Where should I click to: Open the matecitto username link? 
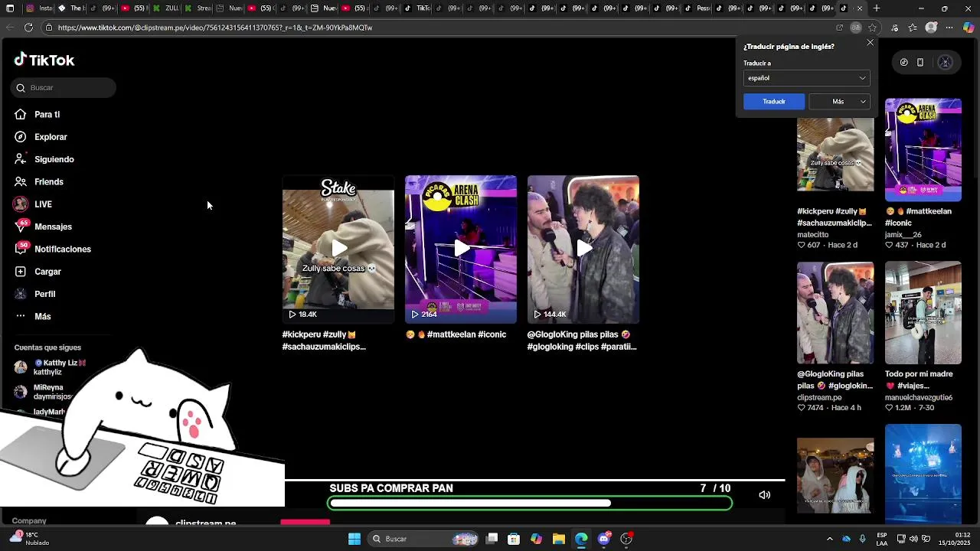(813, 235)
